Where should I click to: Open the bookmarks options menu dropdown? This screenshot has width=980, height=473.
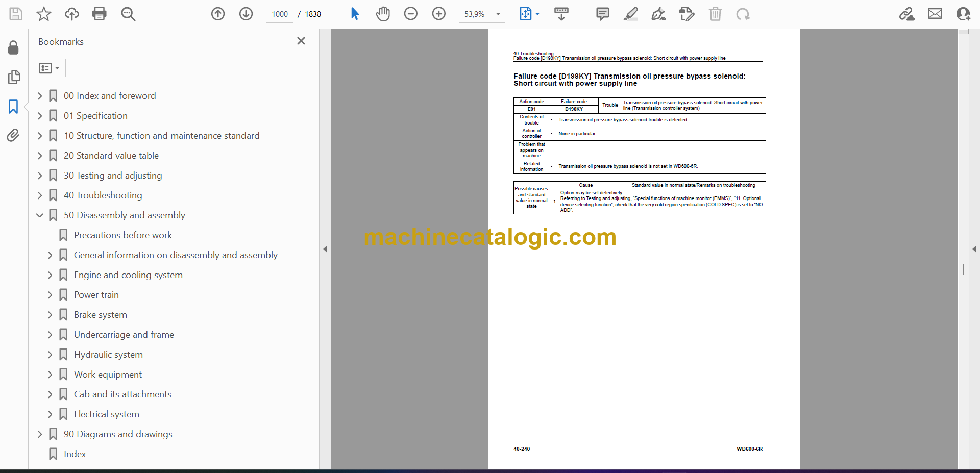pos(49,68)
